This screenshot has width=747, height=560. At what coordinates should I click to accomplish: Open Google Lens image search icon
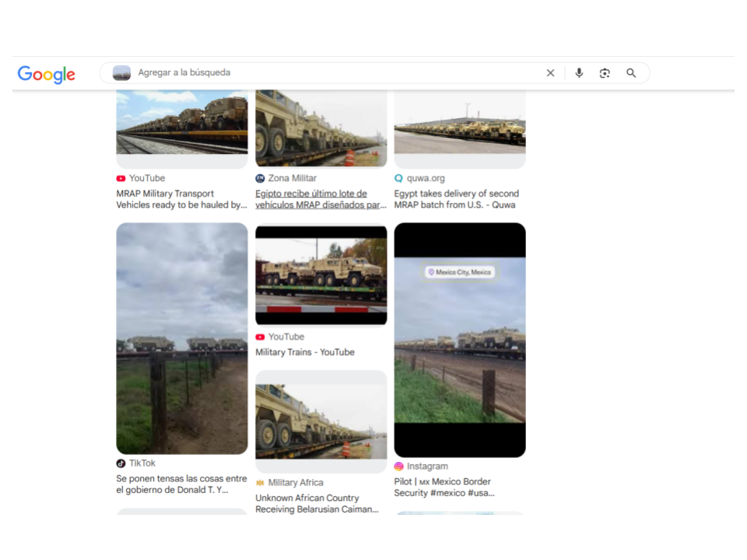pyautogui.click(x=605, y=73)
